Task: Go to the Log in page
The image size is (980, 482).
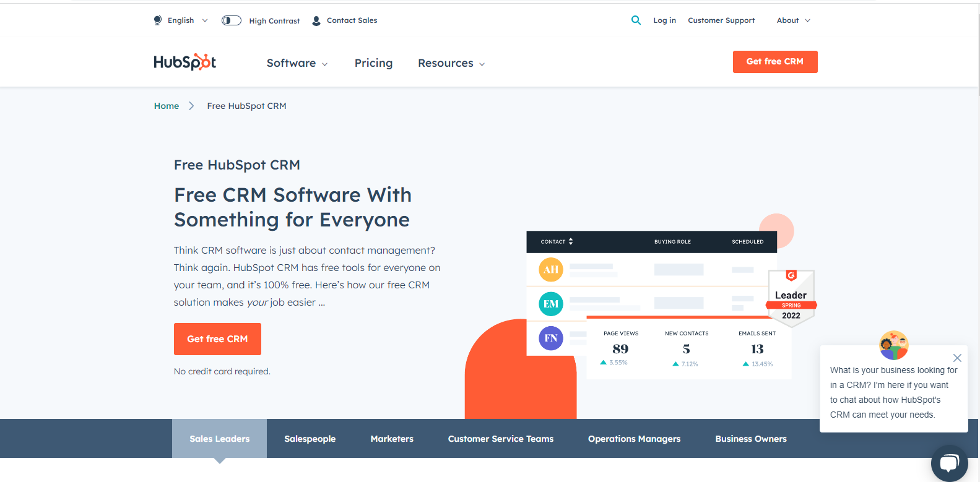Action: pyautogui.click(x=664, y=20)
